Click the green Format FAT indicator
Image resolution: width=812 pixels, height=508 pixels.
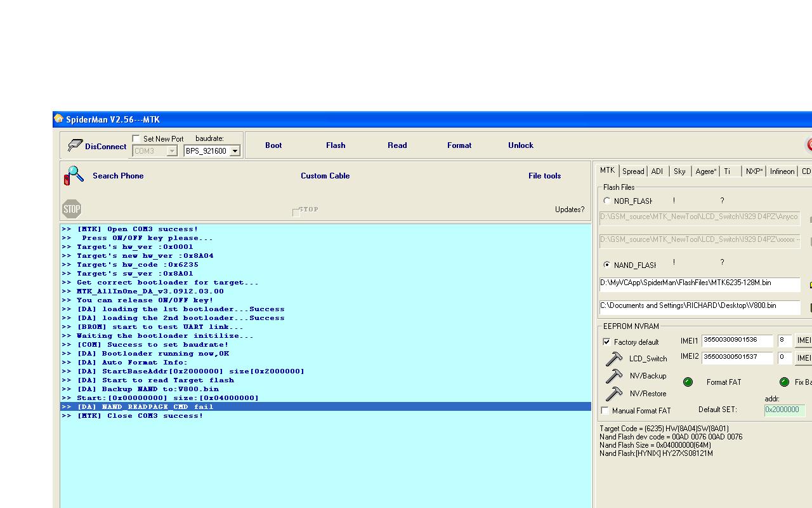688,382
